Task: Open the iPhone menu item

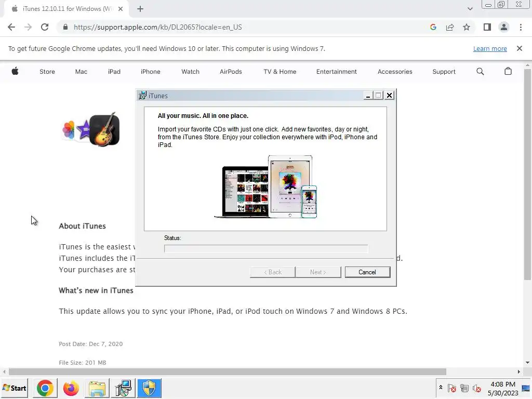Action: point(150,72)
